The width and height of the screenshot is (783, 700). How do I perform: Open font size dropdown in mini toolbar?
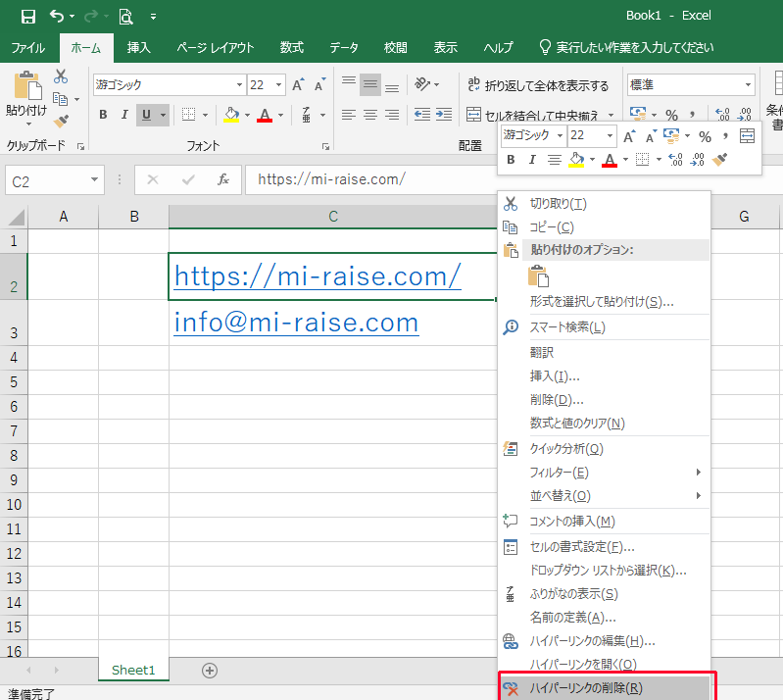pos(610,136)
